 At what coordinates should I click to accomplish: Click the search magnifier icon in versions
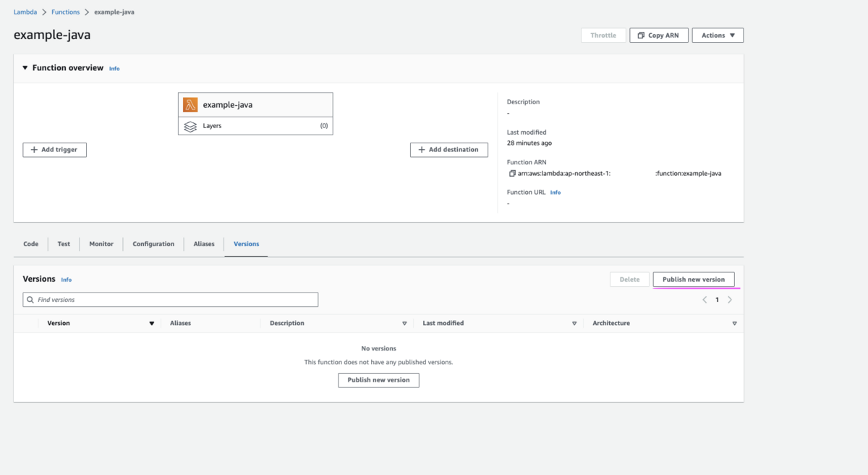click(30, 300)
